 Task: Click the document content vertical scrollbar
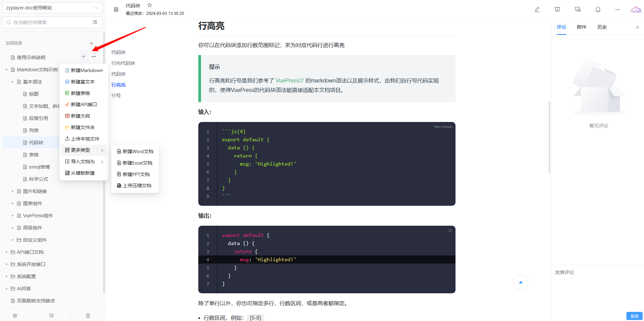[x=549, y=137]
